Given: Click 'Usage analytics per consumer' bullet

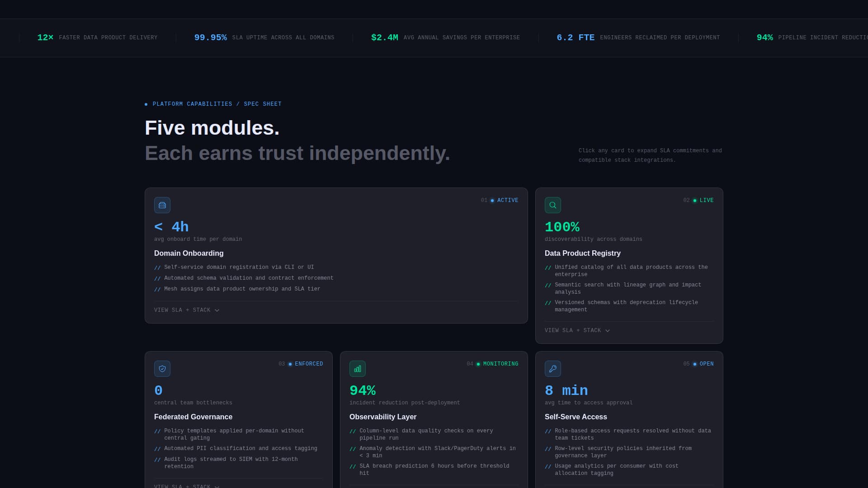Looking at the screenshot, I should (616, 469).
